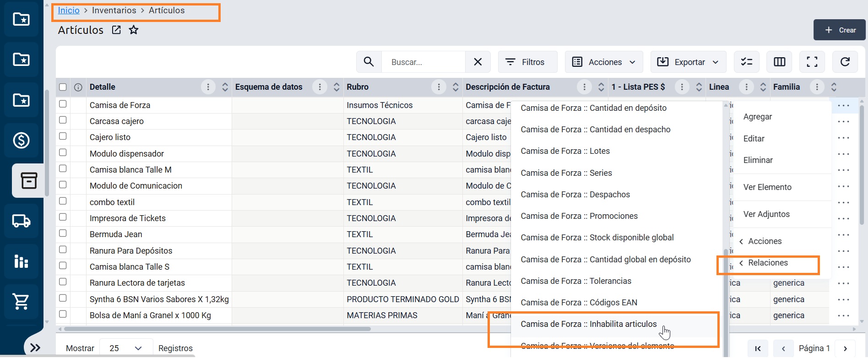The width and height of the screenshot is (868, 358).
Task: Open the Filtros button
Action: pos(527,62)
